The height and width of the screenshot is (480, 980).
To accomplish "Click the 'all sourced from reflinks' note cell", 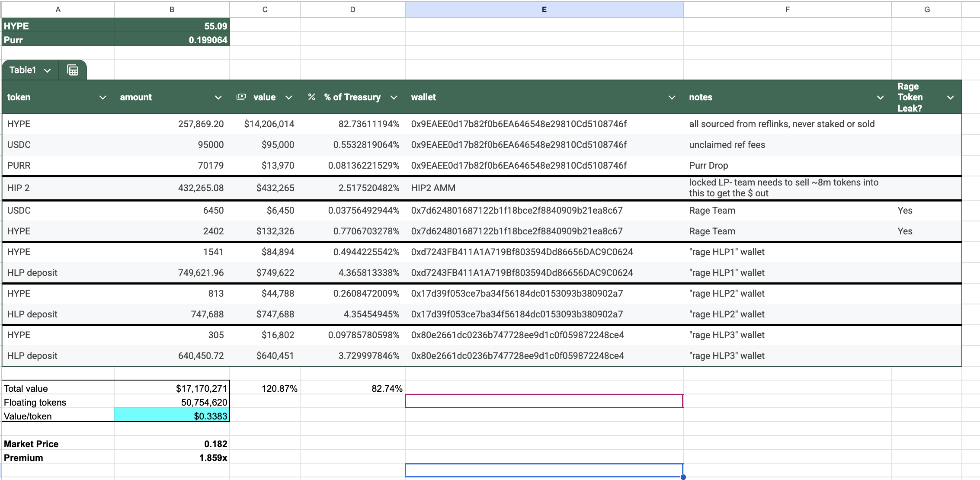I will (x=788, y=124).
